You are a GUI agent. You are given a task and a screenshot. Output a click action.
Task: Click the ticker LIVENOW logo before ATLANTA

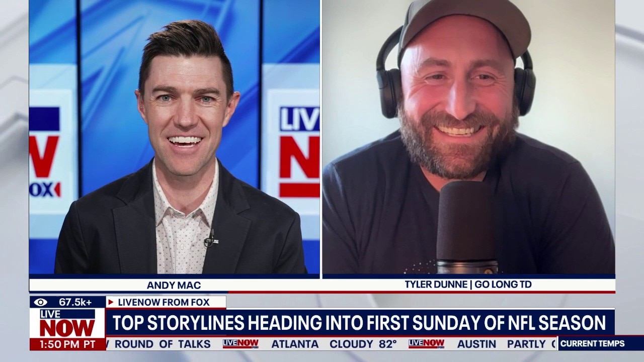(x=240, y=344)
